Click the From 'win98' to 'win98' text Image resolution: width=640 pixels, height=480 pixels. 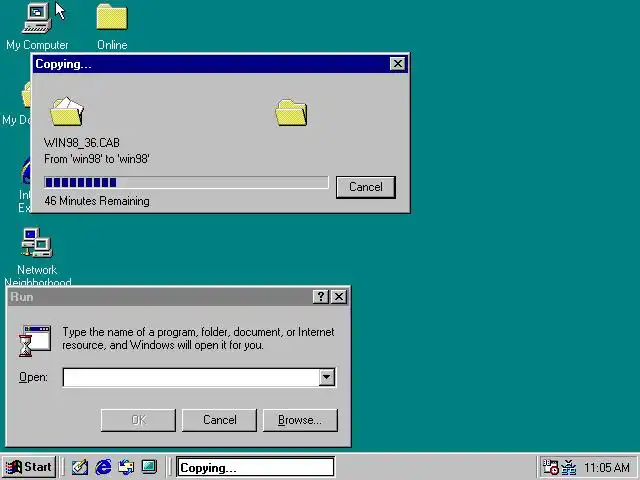[97, 159]
